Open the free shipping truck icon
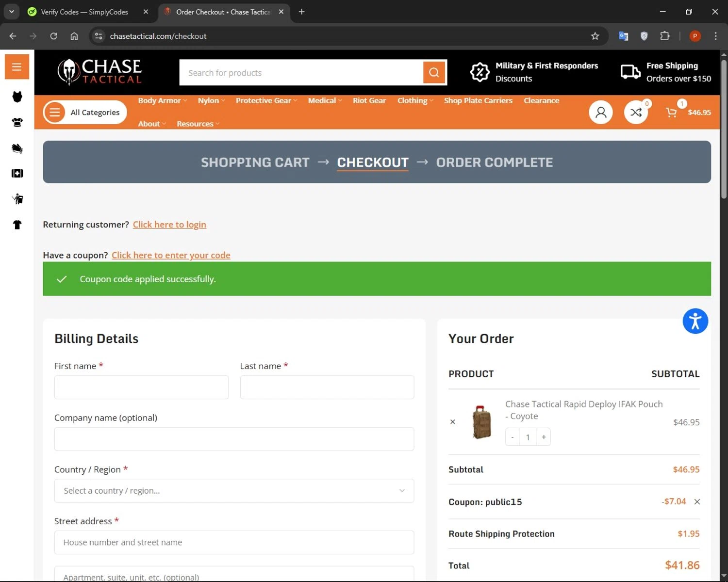 point(630,72)
